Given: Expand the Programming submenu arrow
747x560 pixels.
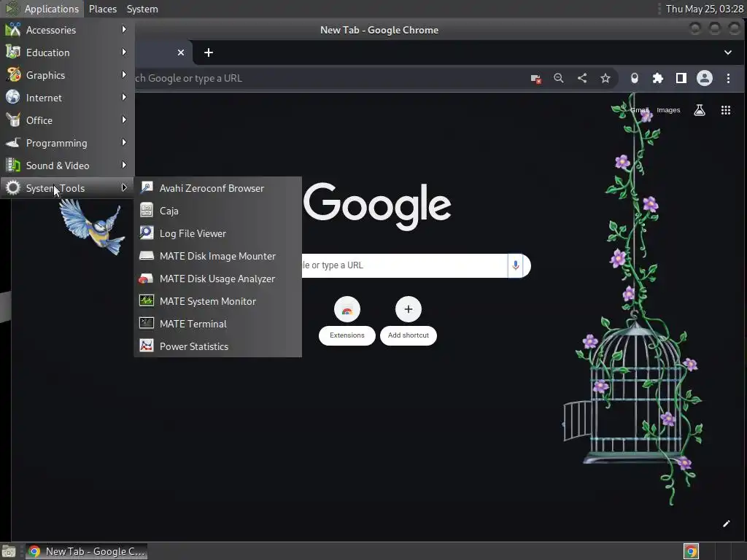Looking at the screenshot, I should (x=124, y=142).
